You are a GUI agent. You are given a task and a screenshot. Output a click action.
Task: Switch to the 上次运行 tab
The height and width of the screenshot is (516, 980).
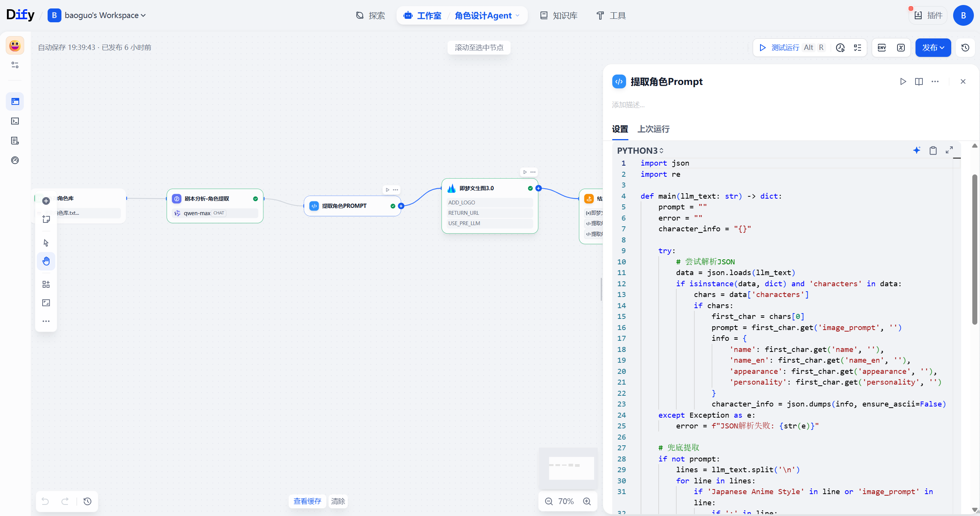[653, 129]
